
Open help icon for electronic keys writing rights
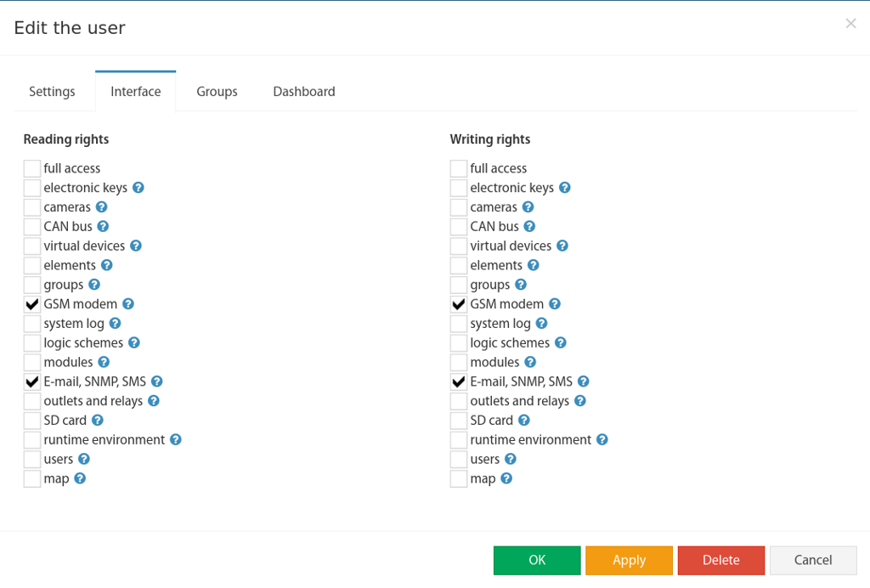[x=565, y=188]
